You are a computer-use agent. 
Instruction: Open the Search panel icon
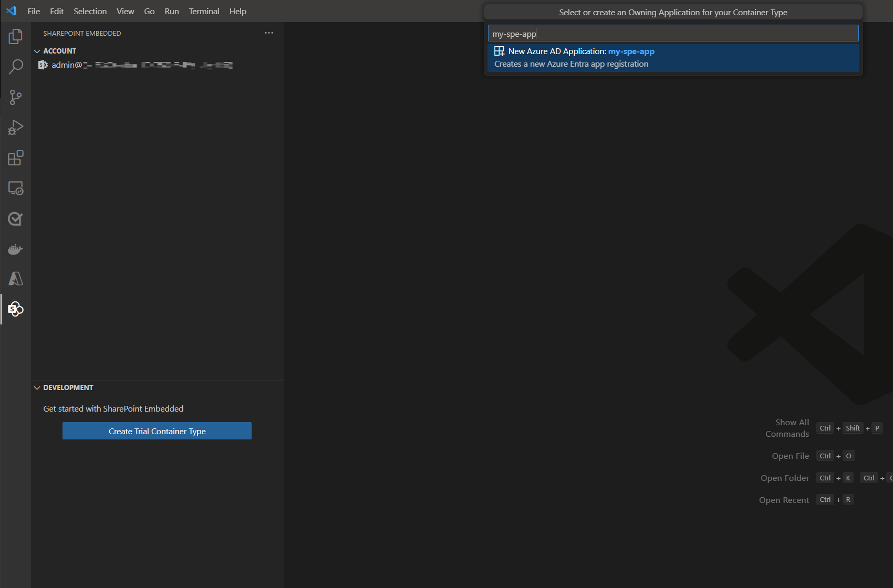click(x=15, y=67)
